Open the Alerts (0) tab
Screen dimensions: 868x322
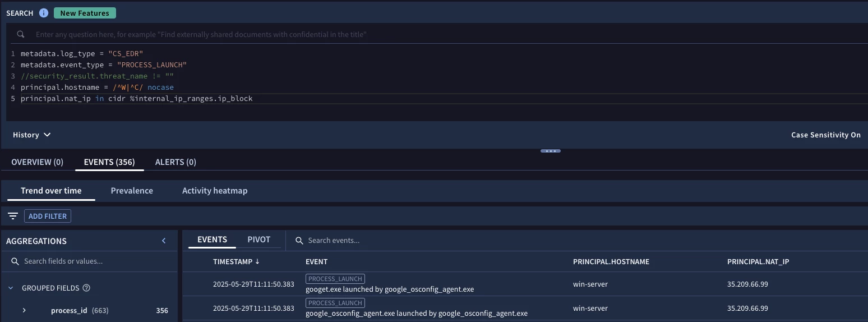click(x=176, y=162)
